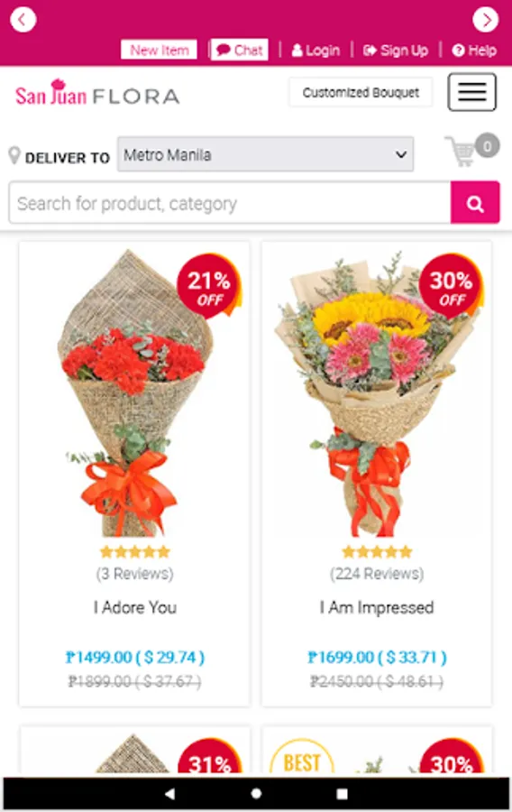Viewport: 512px width, 812px height.
Task: Click the Customized Bouquet button
Action: pyautogui.click(x=361, y=93)
